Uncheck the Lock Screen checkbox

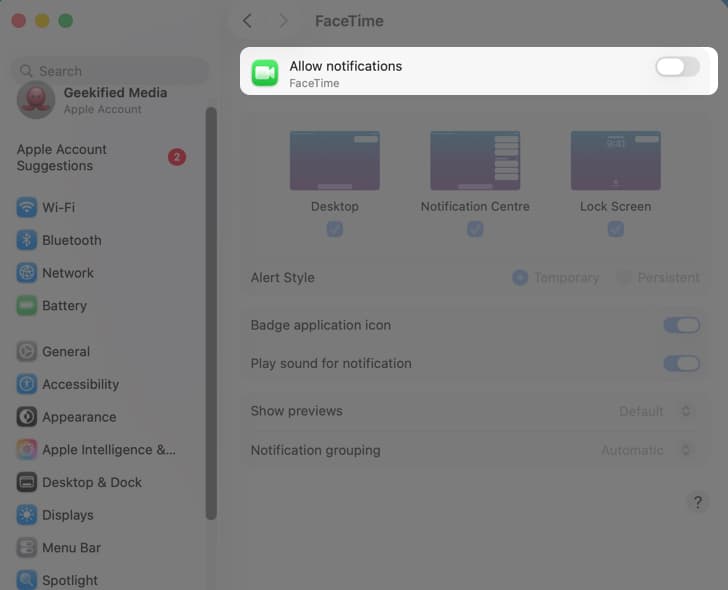(x=616, y=229)
